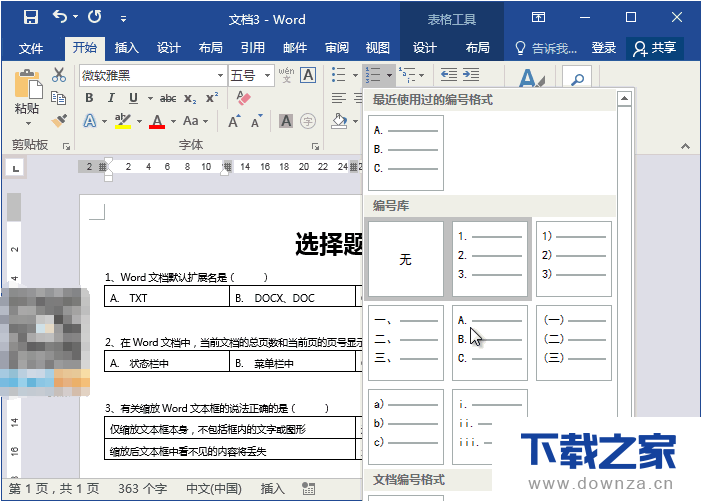Select the Format Painter brush icon
The height and width of the screenshot is (502, 702).
pyautogui.click(x=59, y=120)
